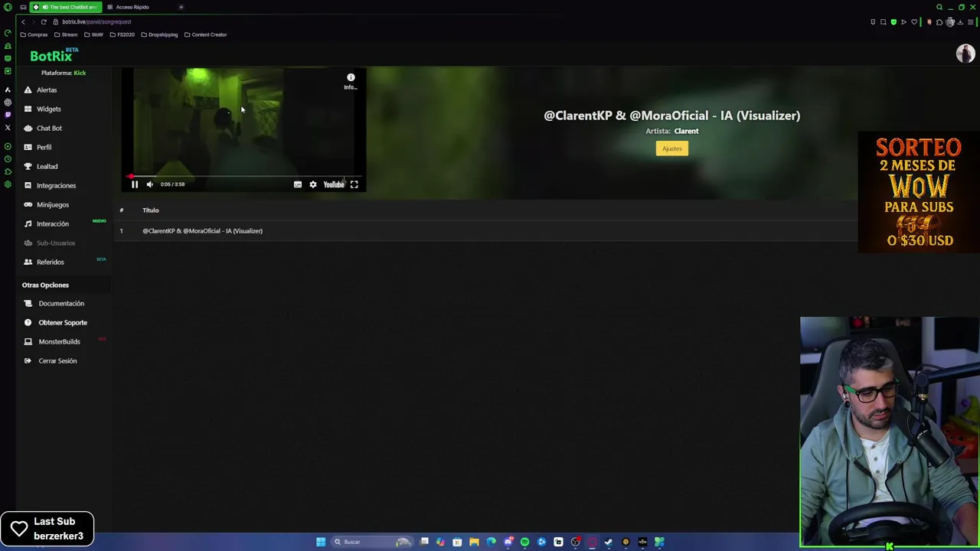Open Sub-Usuarios in the sidebar
Screen dimensions: 980x551
56,243
